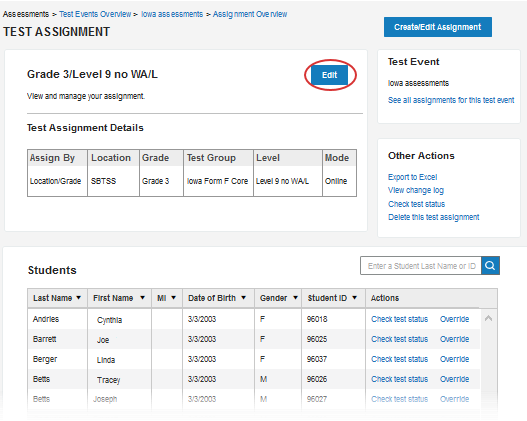Open the Gender column sort arrow
The image size is (527, 421).
(x=295, y=298)
